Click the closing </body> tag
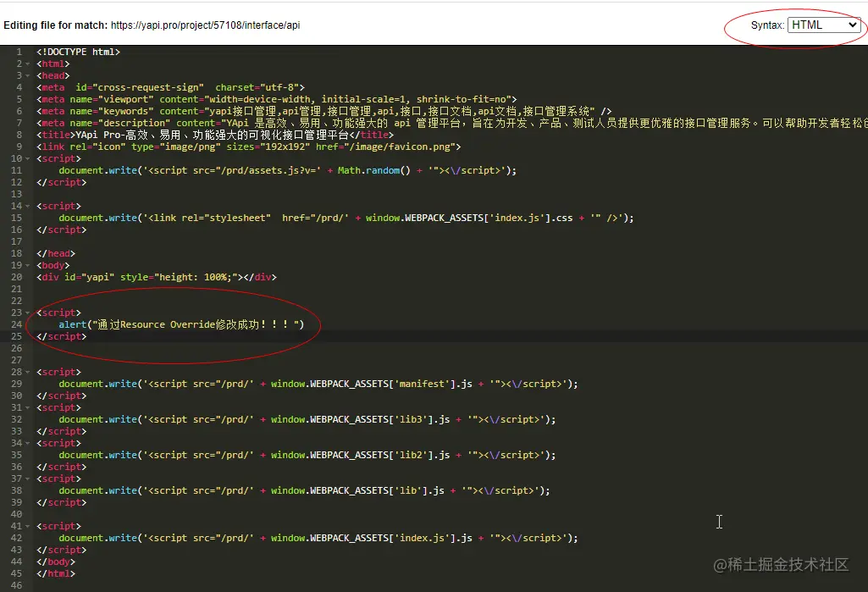Image resolution: width=868 pixels, height=592 pixels. [x=56, y=562]
